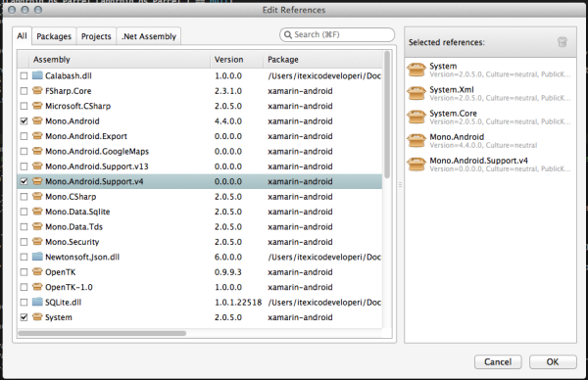Select the Mono.Security row name
This screenshot has height=380, width=588.
[x=72, y=242]
